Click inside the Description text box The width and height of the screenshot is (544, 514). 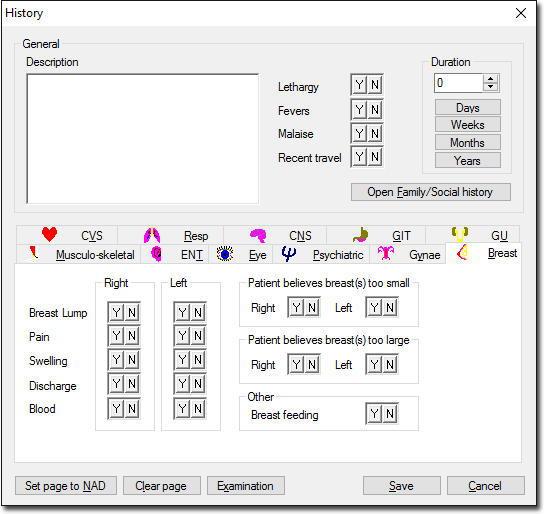tap(143, 139)
